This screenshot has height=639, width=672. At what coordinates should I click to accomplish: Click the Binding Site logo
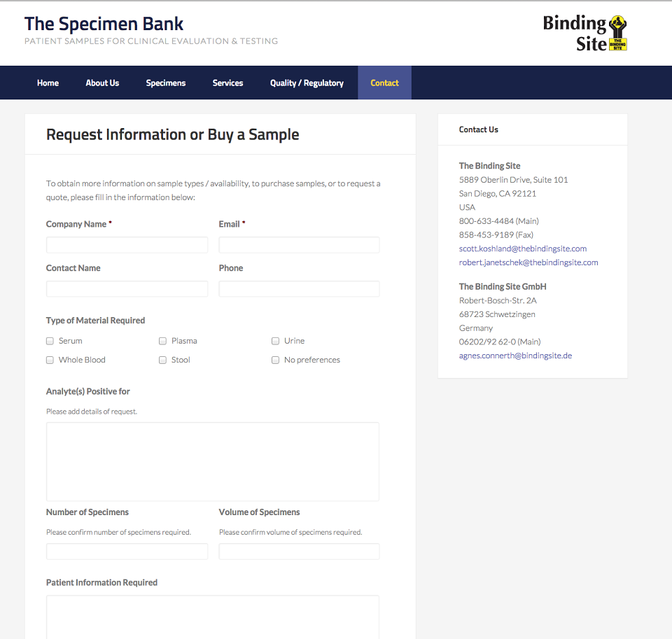point(585,34)
